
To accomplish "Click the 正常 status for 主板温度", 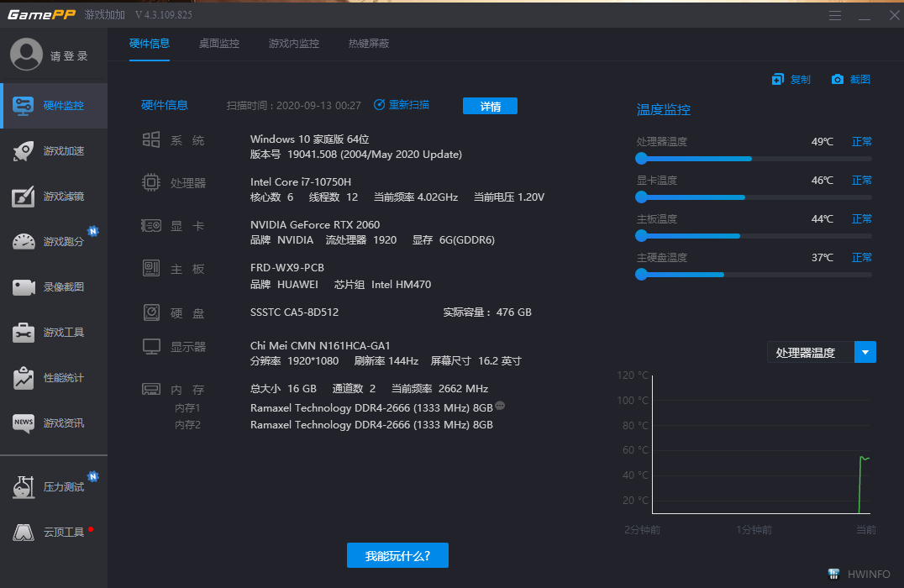I will pos(862,219).
